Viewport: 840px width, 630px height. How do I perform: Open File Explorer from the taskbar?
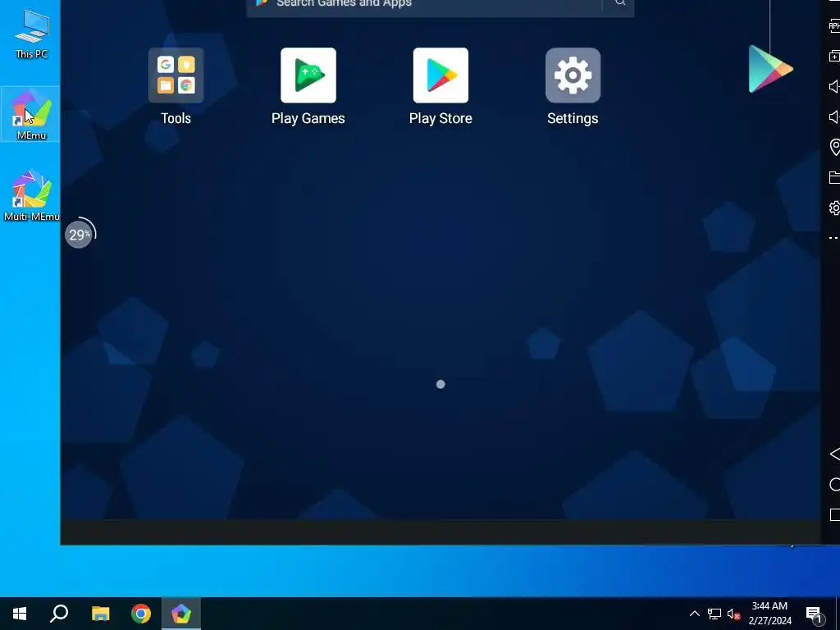100,614
